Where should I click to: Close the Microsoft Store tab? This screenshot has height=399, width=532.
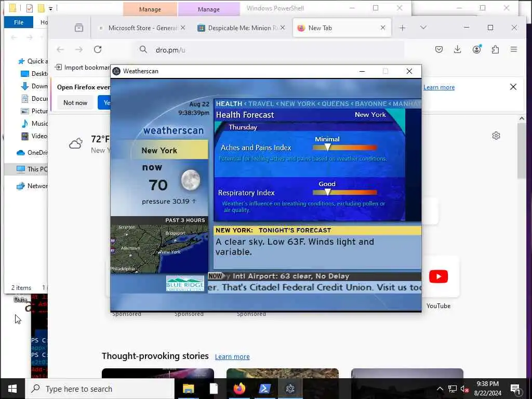(183, 28)
